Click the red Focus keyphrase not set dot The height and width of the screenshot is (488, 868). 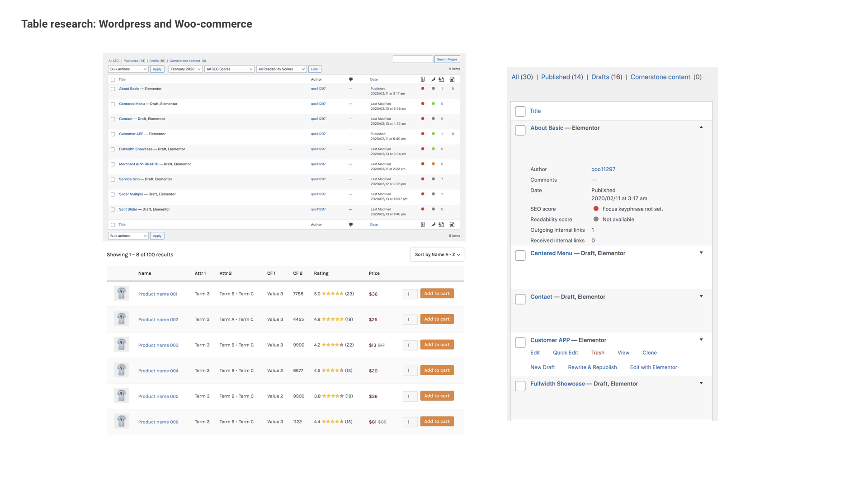596,209
